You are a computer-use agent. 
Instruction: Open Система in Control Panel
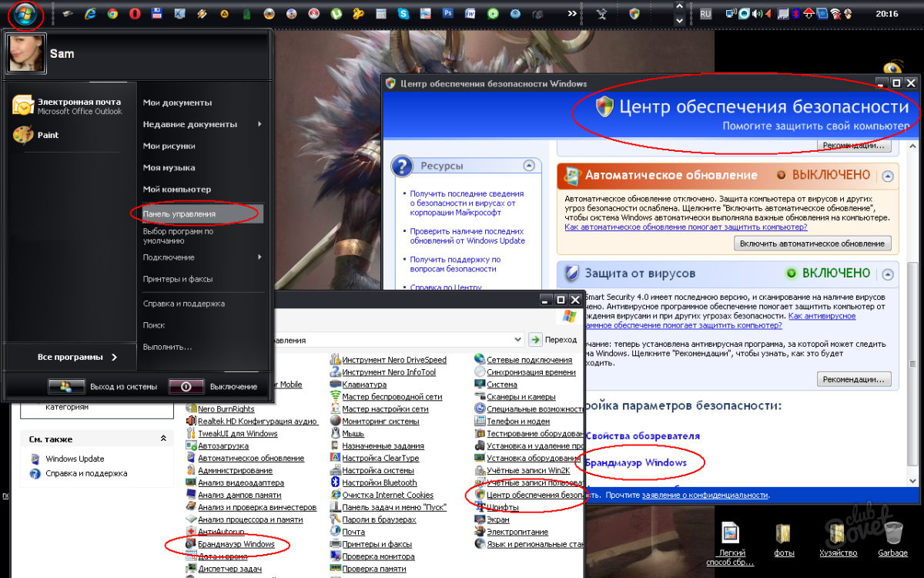coord(496,385)
